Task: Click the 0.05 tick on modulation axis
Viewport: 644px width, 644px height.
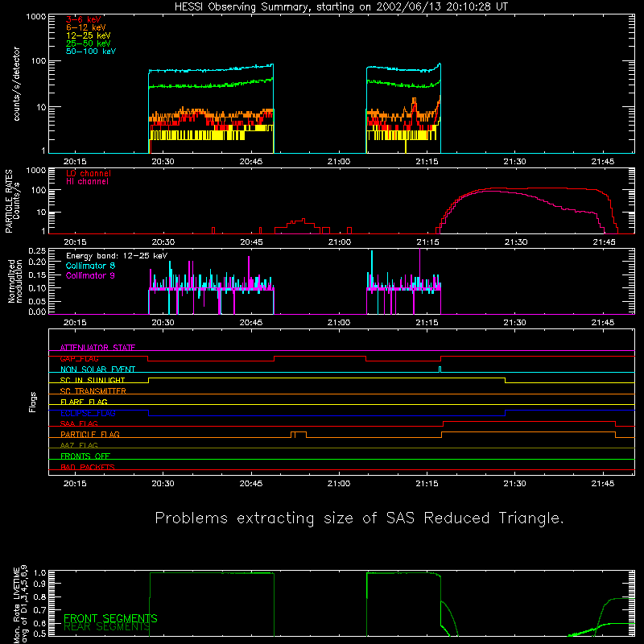Action: coord(37,301)
